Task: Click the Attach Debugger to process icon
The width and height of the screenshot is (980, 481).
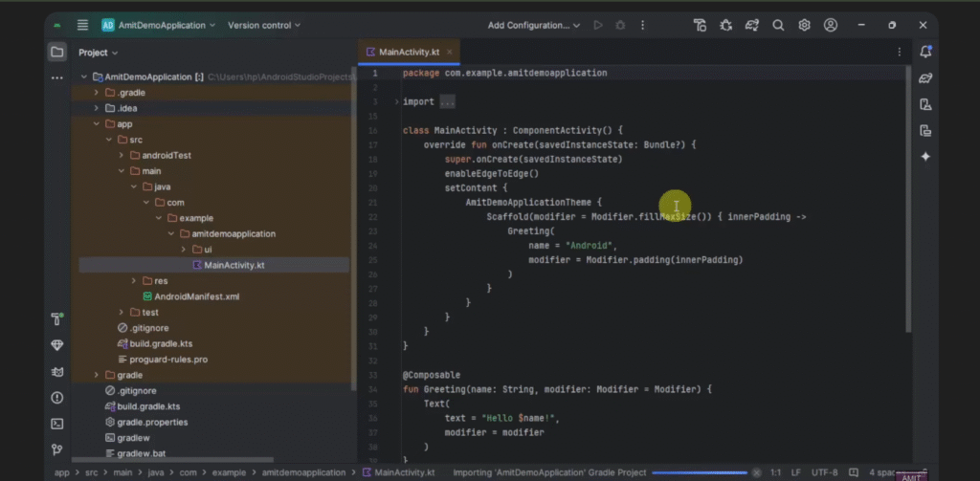Action: coord(725,25)
